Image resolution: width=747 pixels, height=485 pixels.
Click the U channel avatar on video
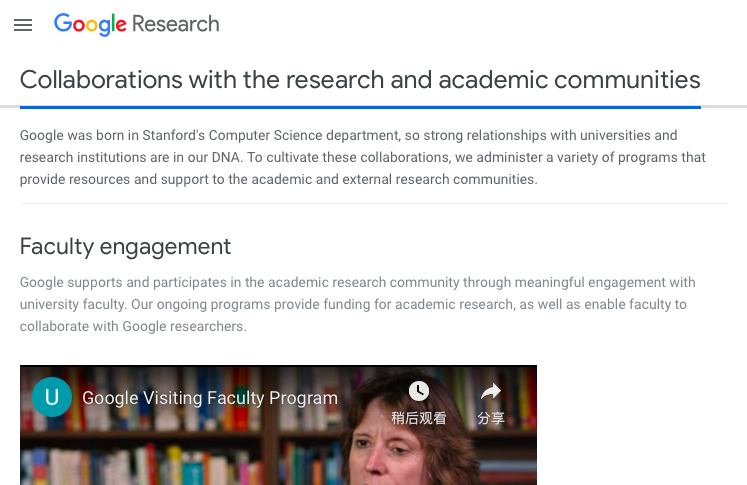pos(52,397)
